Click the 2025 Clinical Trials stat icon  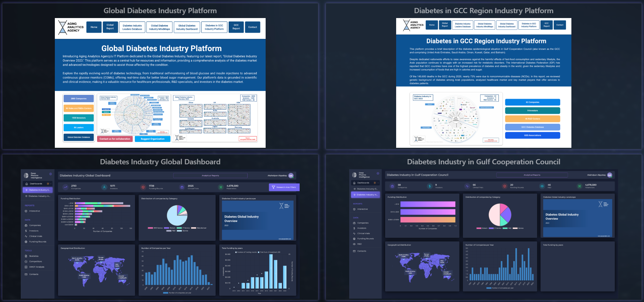pos(182,187)
